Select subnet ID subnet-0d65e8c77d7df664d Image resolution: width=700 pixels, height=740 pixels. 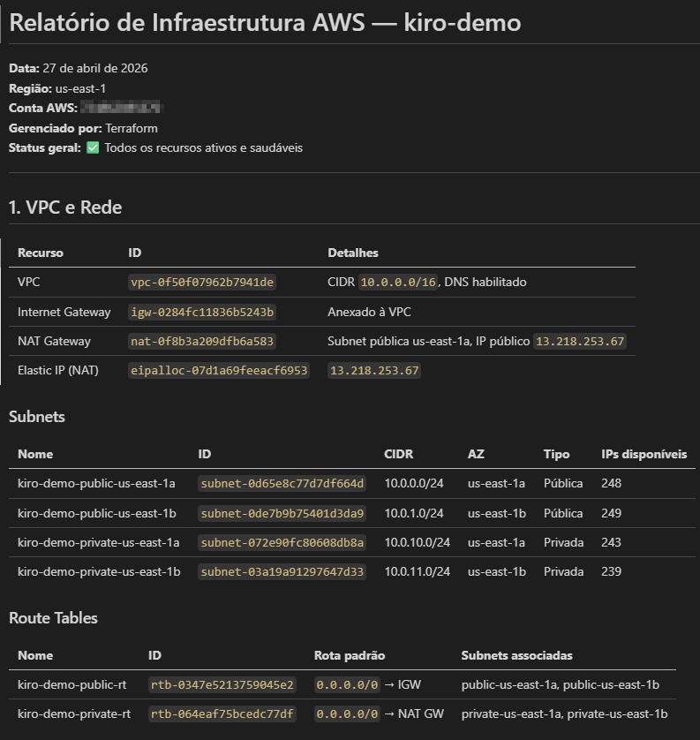(x=282, y=484)
